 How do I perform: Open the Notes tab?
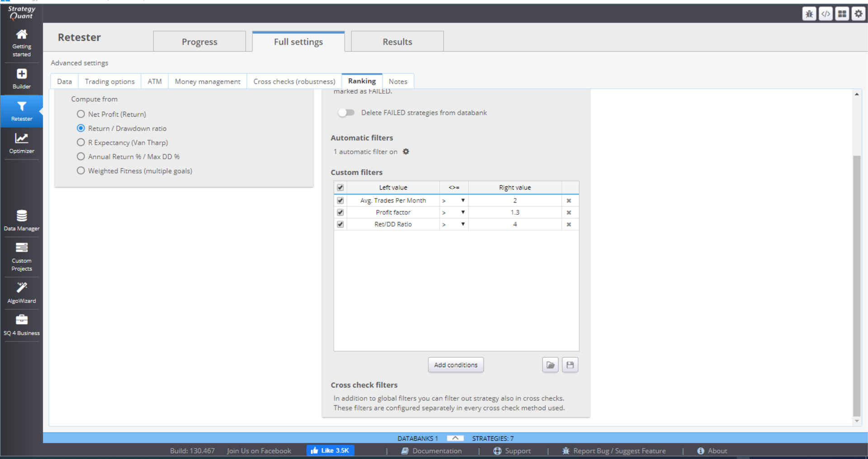click(x=398, y=81)
